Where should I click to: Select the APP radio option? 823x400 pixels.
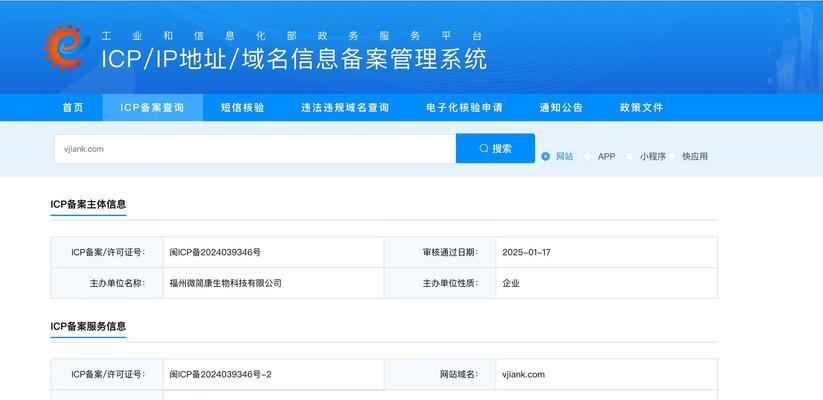tap(587, 156)
